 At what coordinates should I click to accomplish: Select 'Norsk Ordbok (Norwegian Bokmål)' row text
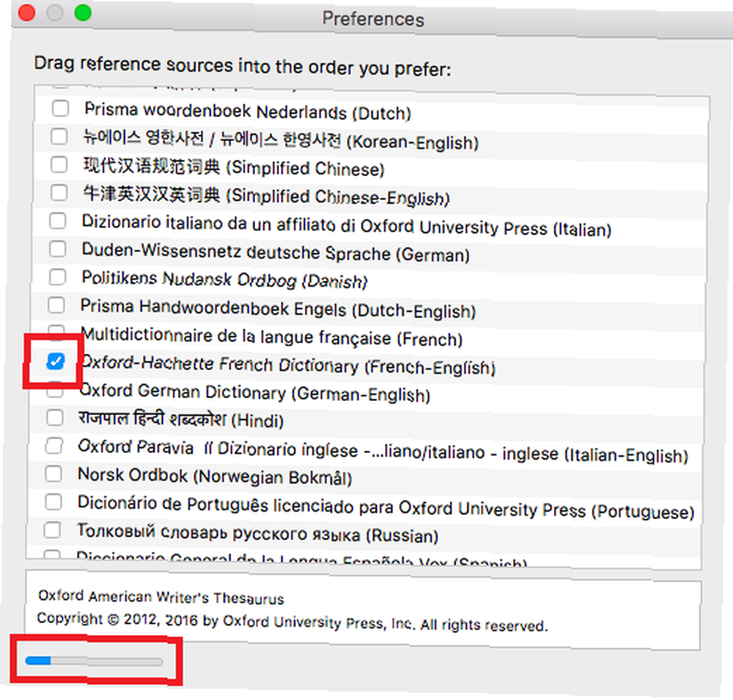[x=215, y=476]
